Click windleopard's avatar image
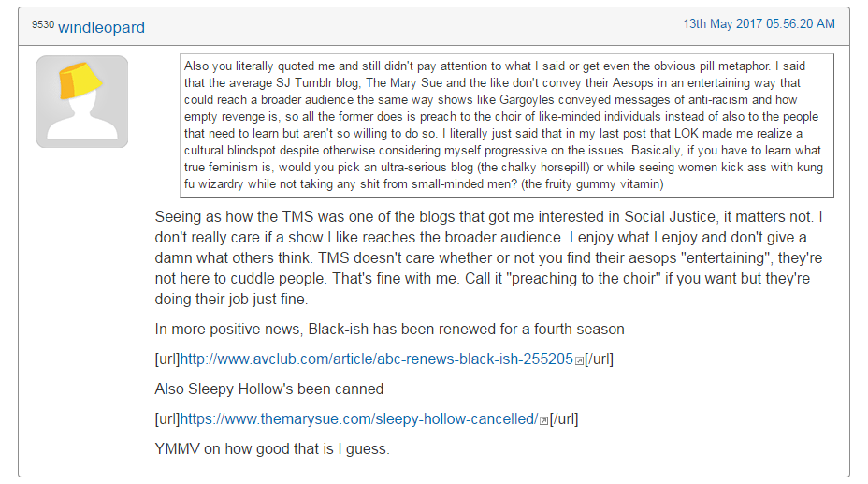 (82, 101)
